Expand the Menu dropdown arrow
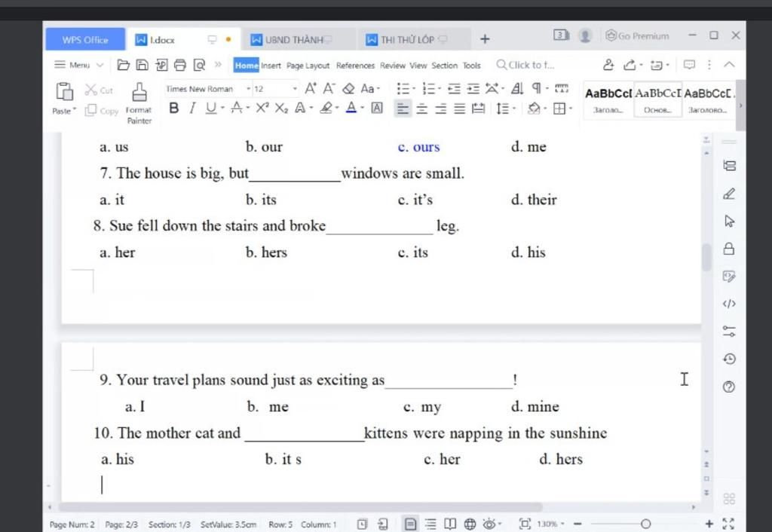 point(100,65)
